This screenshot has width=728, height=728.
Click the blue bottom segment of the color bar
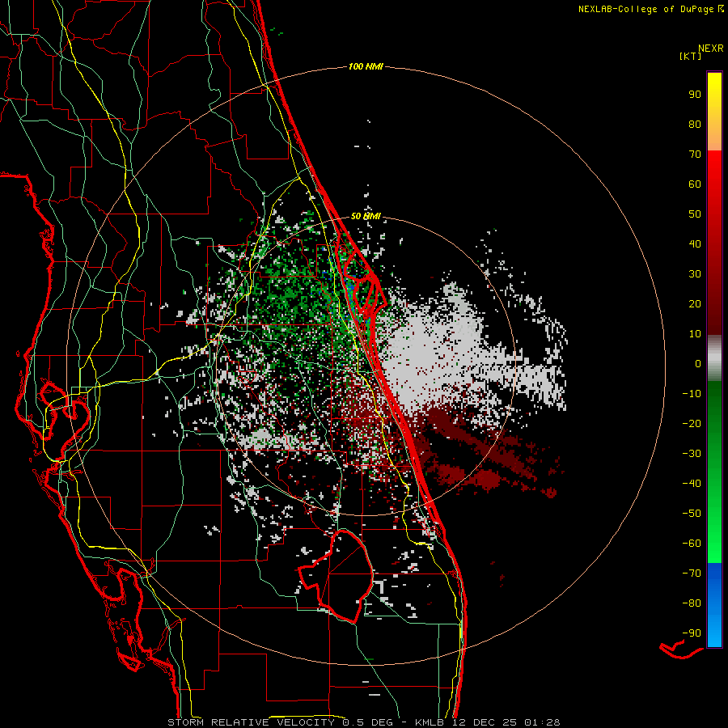[714, 605]
